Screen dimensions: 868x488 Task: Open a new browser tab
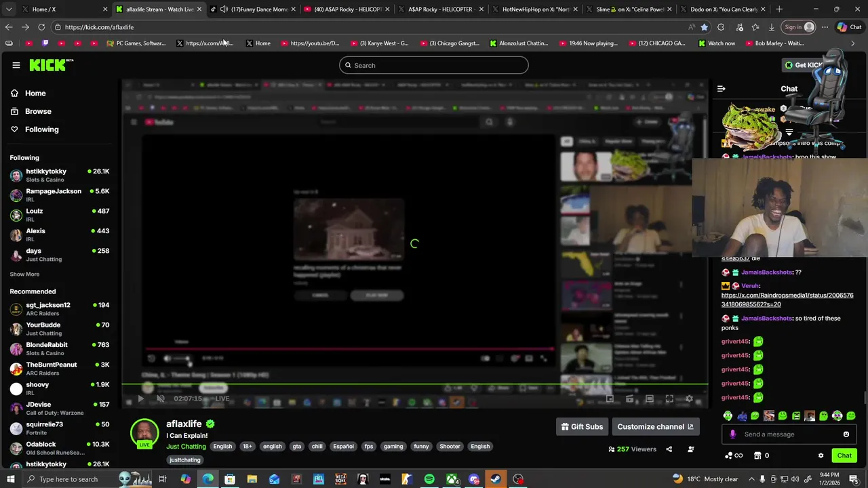779,9
